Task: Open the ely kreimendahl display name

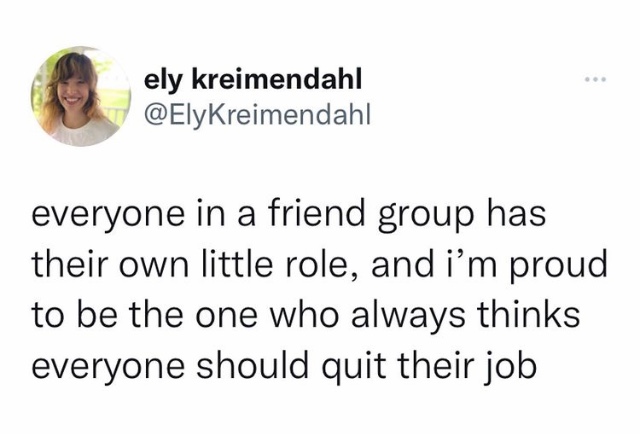Action: (x=253, y=79)
